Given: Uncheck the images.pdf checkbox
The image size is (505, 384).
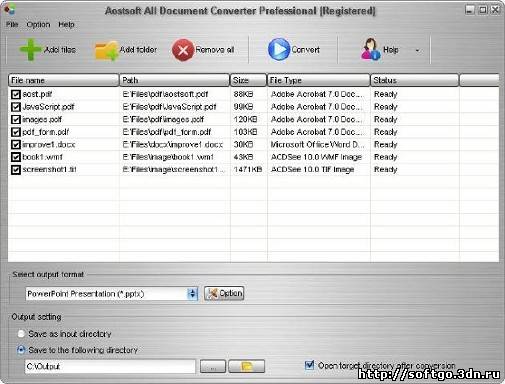Looking at the screenshot, I should tap(16, 119).
